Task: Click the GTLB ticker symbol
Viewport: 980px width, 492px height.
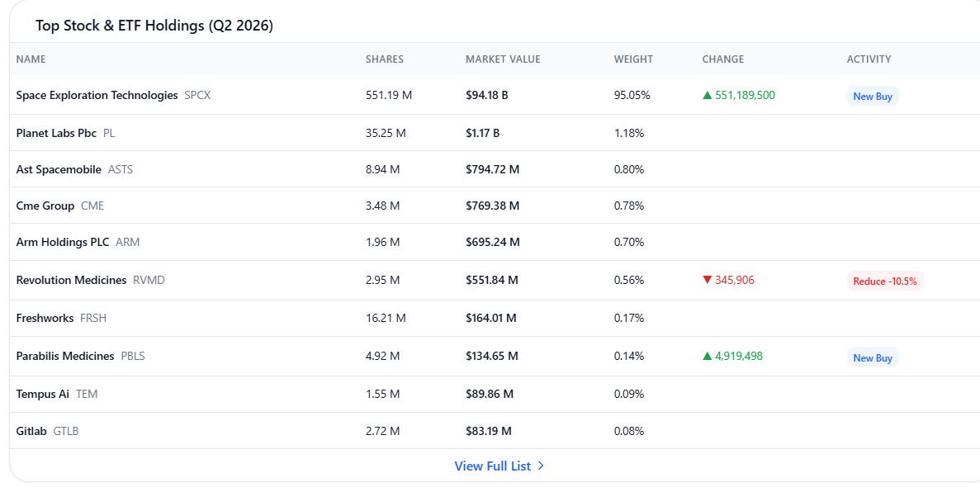Action: (x=65, y=430)
